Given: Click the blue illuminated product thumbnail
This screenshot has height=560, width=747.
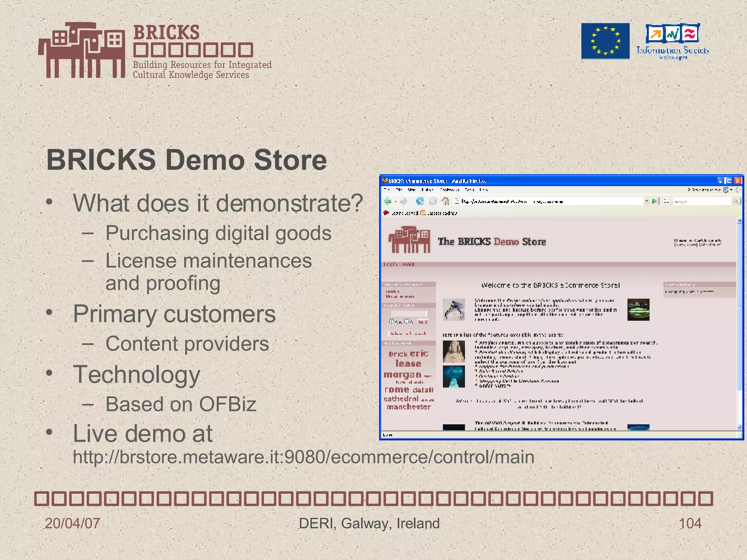Looking at the screenshot, I should [454, 377].
